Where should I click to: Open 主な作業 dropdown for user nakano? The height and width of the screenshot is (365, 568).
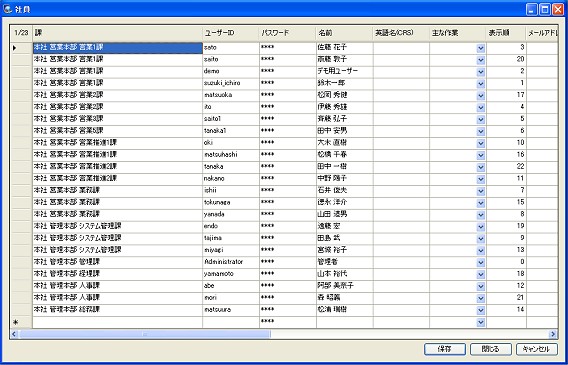[481, 180]
